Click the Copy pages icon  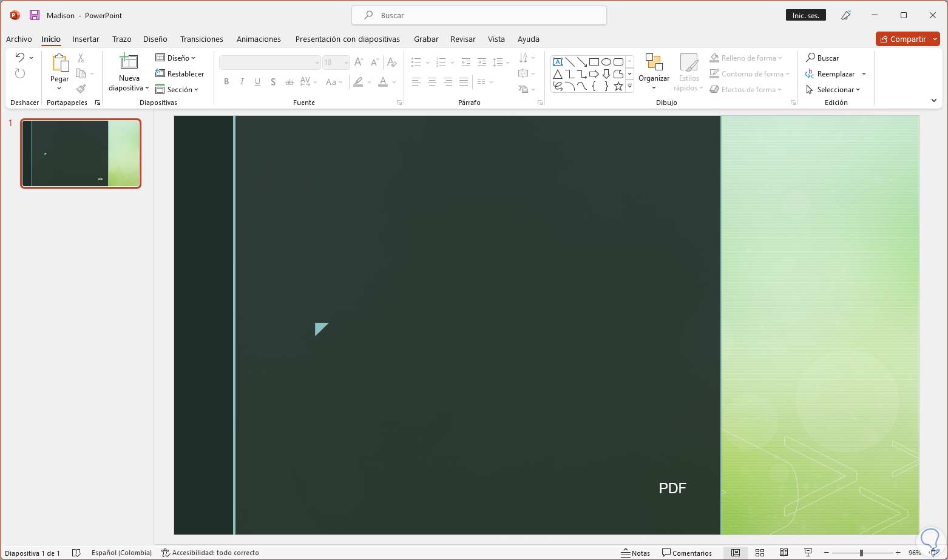[x=81, y=74]
